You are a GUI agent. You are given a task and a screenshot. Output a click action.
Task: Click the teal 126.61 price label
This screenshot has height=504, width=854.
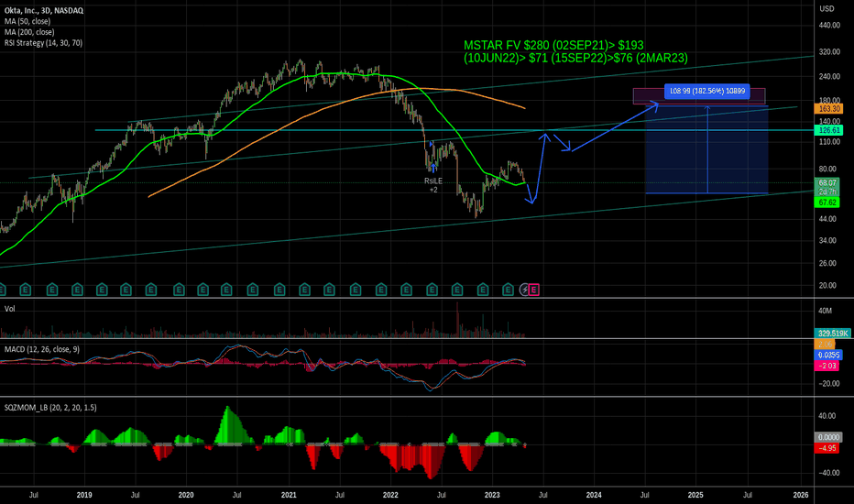(x=828, y=130)
